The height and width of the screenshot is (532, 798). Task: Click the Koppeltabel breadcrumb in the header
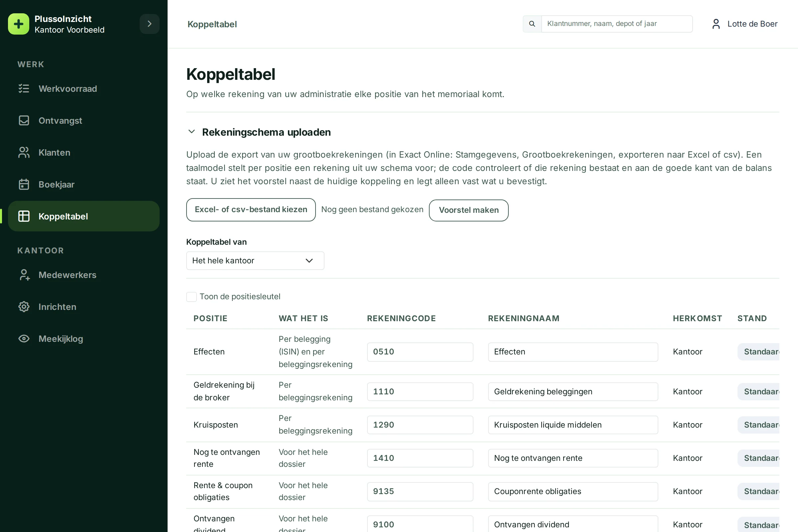[x=212, y=24]
